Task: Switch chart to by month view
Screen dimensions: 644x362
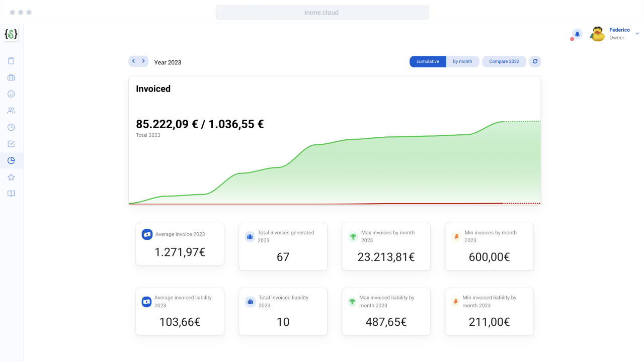Action: click(462, 61)
